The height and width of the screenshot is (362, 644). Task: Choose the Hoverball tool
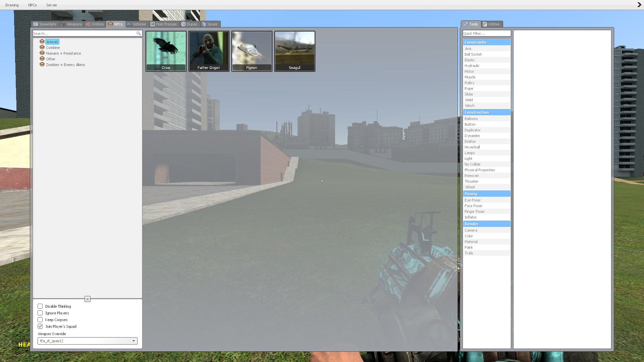coord(487,147)
